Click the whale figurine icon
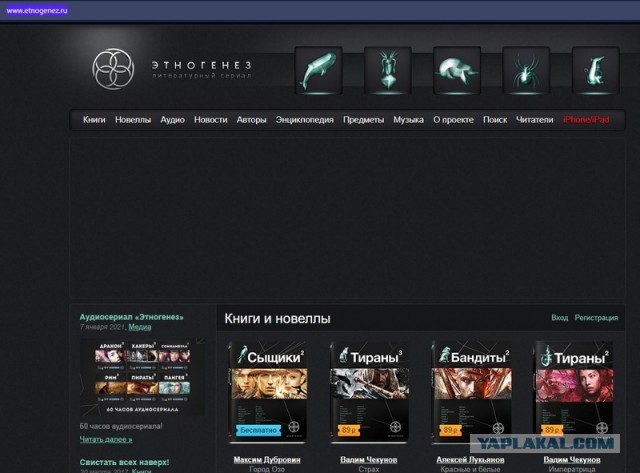Viewport: 640px width, 473px height. pos(318,71)
